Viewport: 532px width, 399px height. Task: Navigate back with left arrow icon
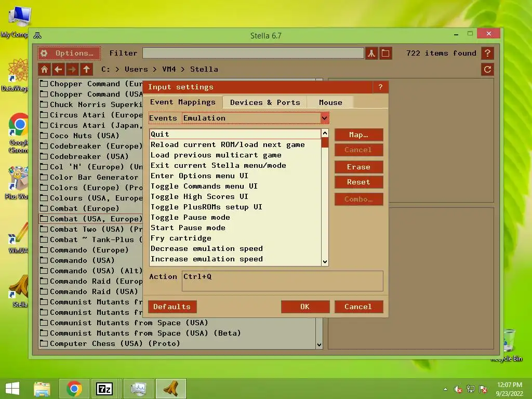coord(58,70)
